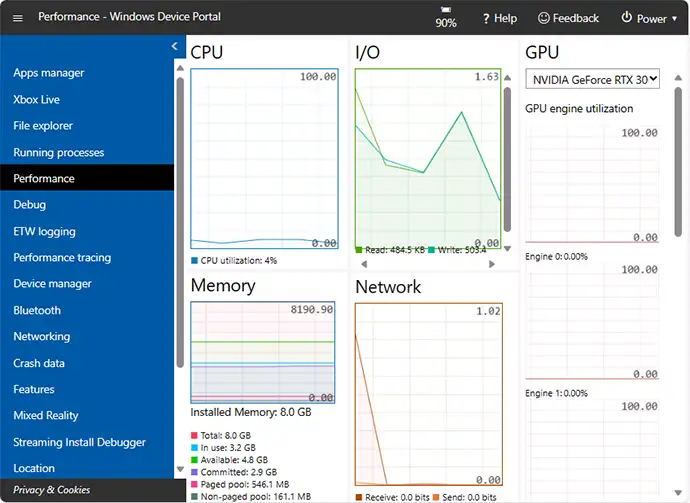Open Privacy & Cookies link
This screenshot has height=503, width=690.
tap(51, 490)
